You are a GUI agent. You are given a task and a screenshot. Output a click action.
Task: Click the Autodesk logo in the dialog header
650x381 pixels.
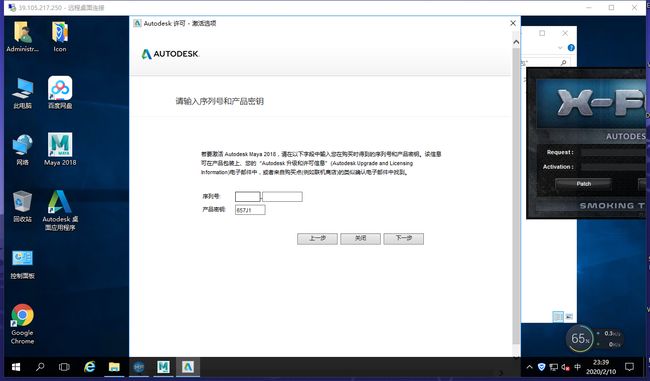170,54
